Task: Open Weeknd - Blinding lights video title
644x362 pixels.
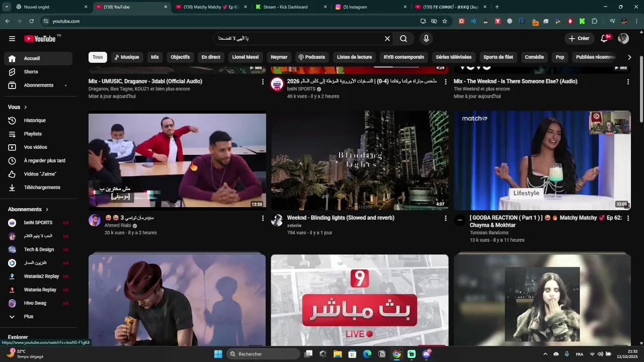Action: pyautogui.click(x=341, y=218)
